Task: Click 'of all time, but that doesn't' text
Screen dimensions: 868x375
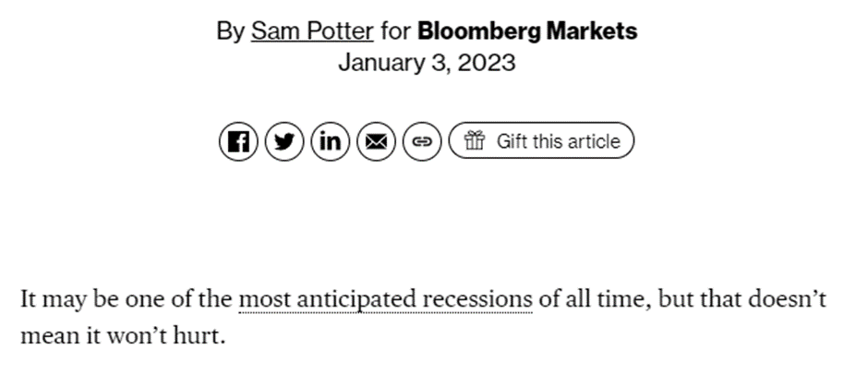Action: tap(682, 299)
